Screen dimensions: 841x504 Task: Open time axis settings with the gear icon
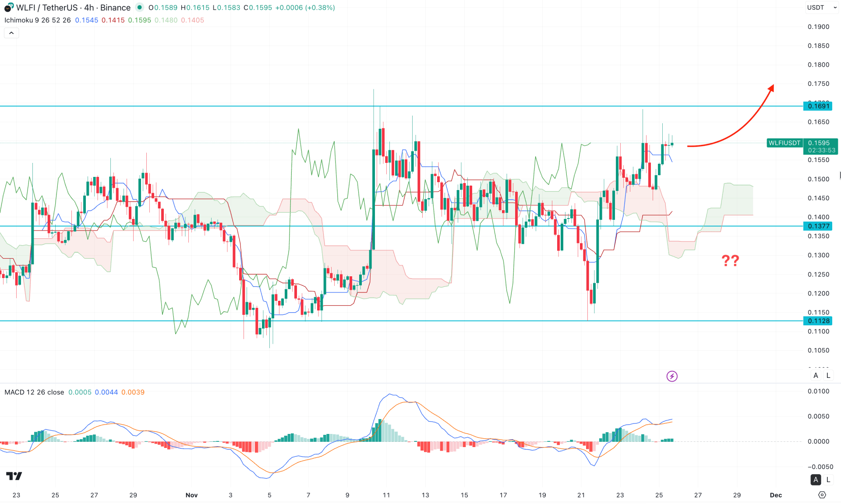click(x=823, y=495)
